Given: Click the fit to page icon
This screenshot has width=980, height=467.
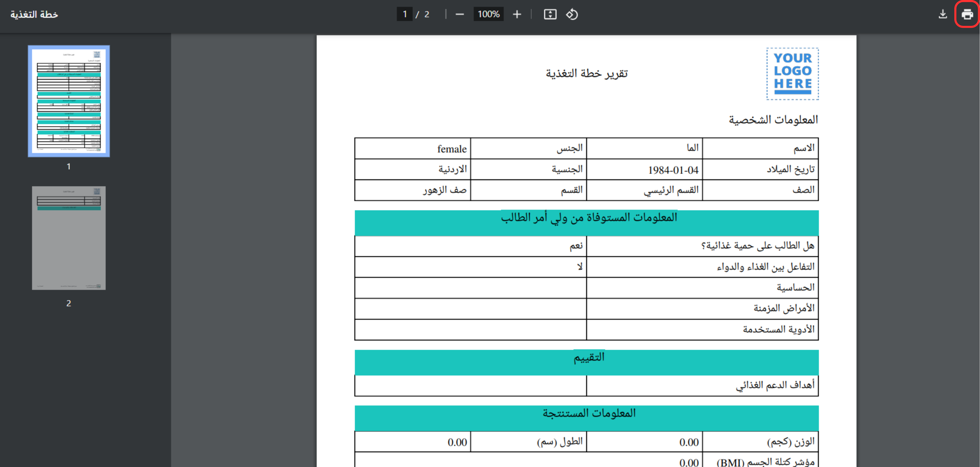Looking at the screenshot, I should point(550,14).
